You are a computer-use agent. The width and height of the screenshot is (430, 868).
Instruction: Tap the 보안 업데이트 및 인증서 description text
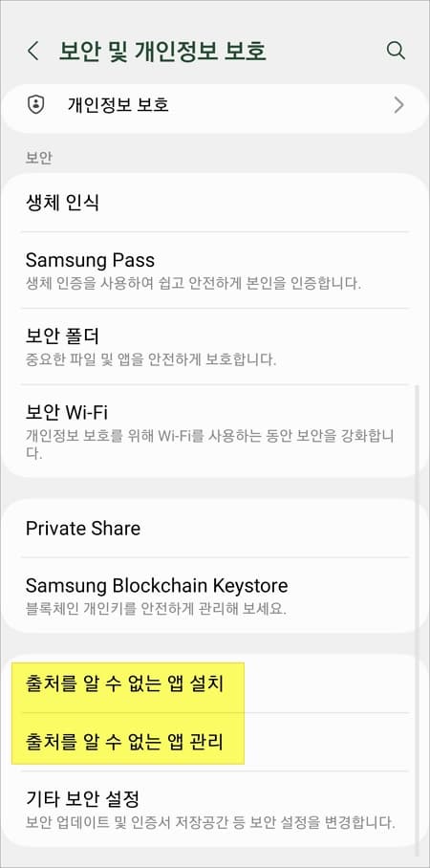click(210, 823)
